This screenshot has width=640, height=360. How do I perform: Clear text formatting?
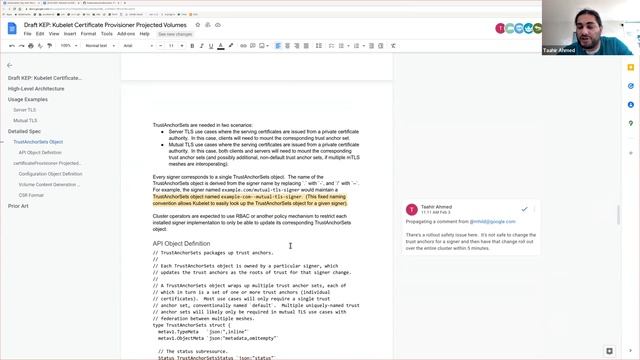(x=393, y=46)
